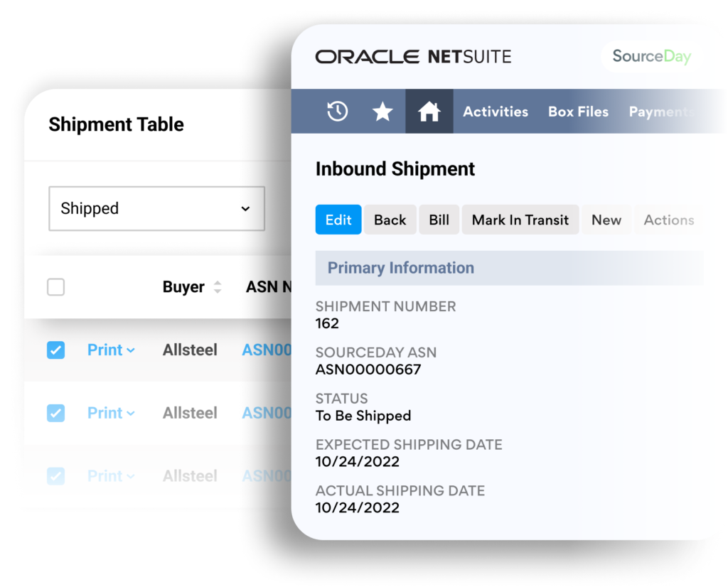Open the Payments menu
The width and height of the screenshot is (728, 587).
[662, 112]
